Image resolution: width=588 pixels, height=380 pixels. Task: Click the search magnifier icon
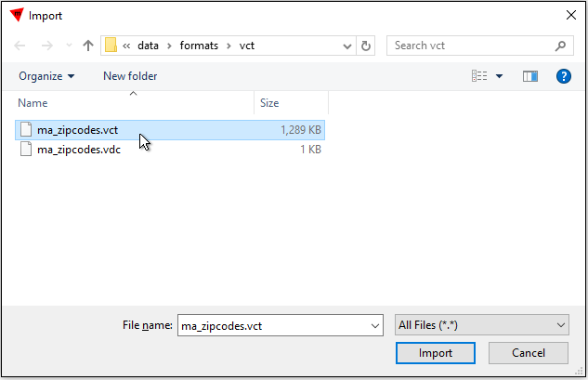[560, 46]
